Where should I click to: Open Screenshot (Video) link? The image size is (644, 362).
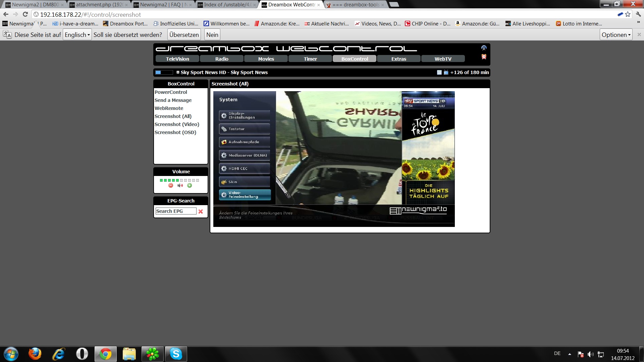point(177,124)
